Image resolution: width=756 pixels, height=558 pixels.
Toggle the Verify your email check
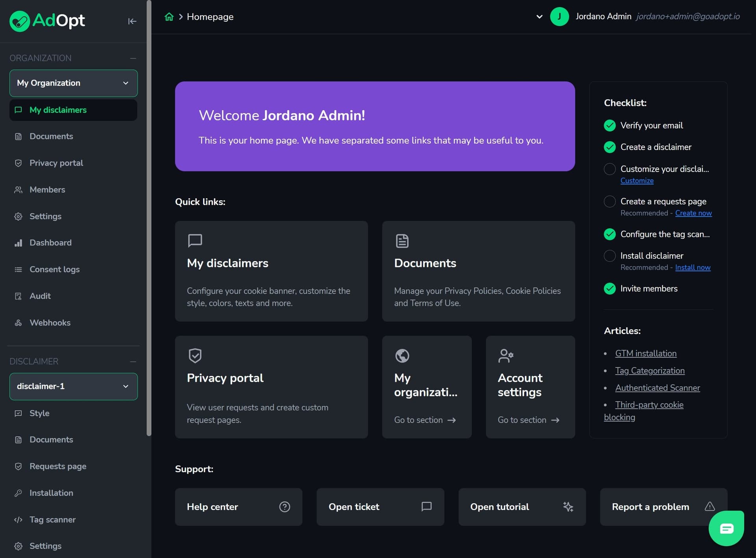[610, 126]
